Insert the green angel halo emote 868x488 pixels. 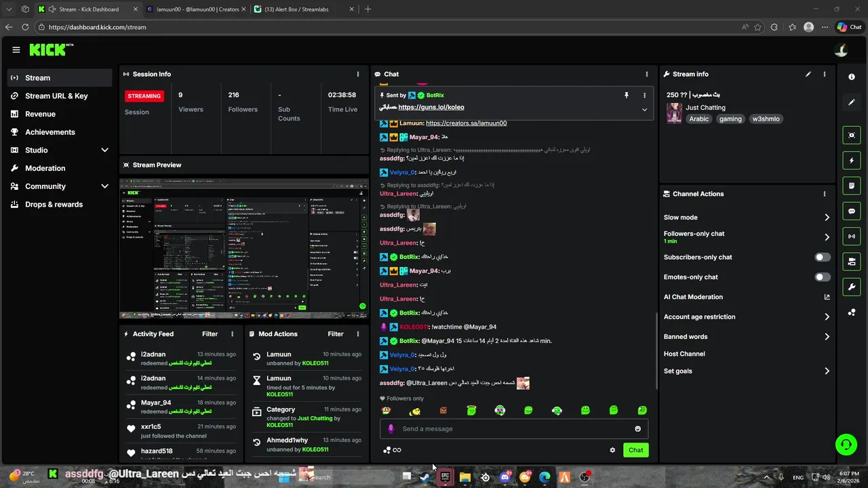tap(471, 410)
